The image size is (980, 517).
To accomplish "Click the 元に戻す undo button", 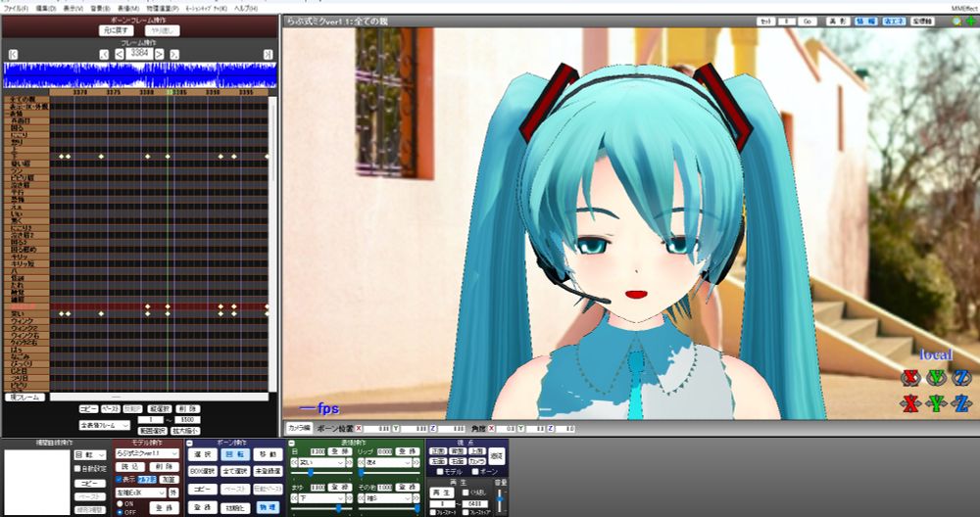I will [x=117, y=30].
